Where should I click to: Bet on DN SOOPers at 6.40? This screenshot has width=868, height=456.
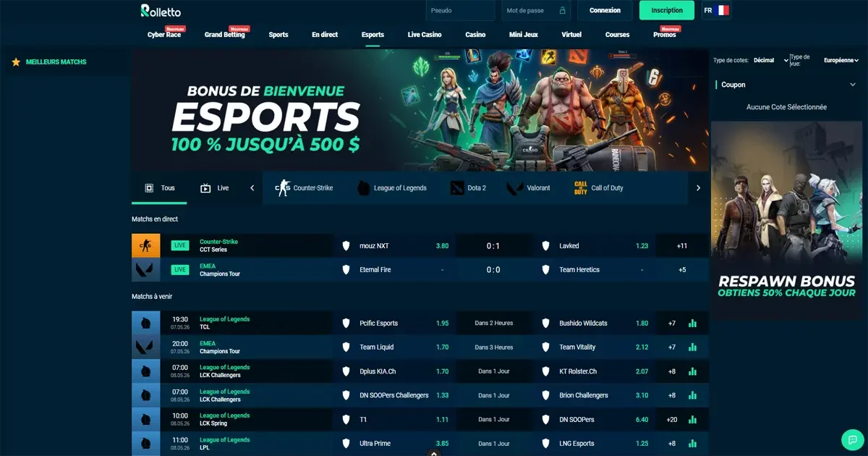(642, 420)
